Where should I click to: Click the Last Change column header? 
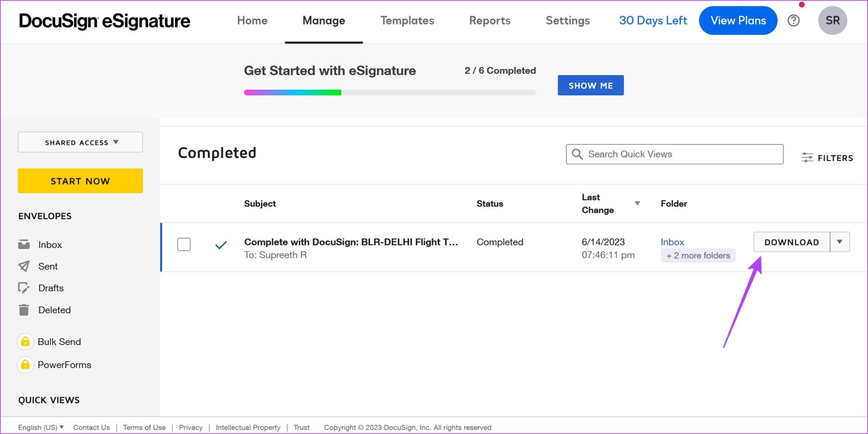coord(598,203)
